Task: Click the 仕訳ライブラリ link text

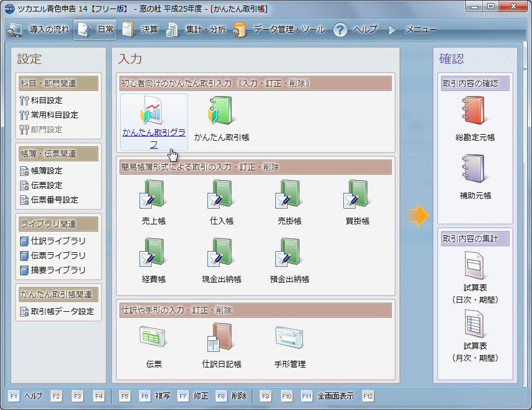Action: tap(58, 241)
